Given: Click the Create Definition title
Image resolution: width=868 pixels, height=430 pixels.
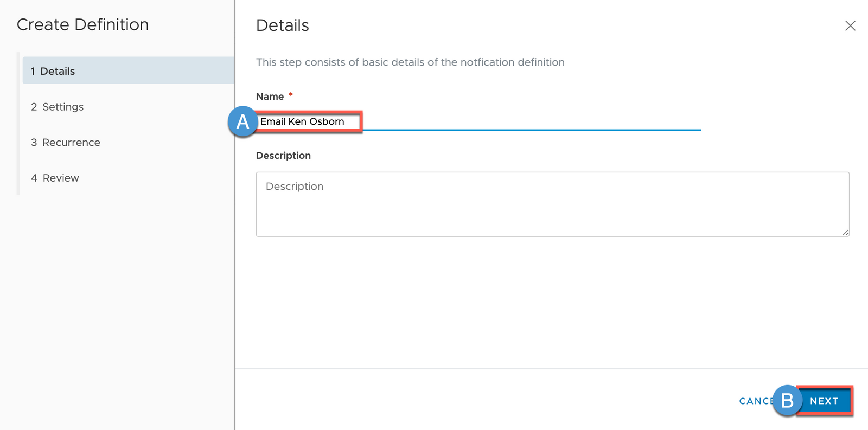Looking at the screenshot, I should [x=83, y=24].
